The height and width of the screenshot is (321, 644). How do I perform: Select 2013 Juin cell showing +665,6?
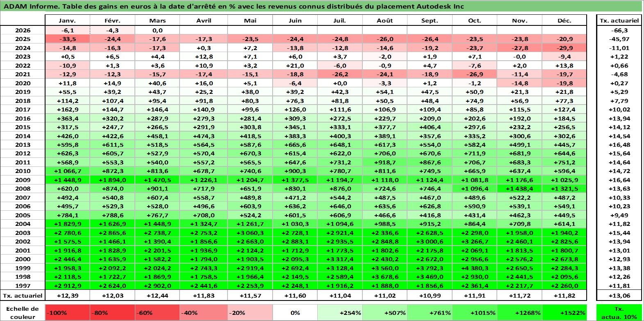[x=295, y=145]
